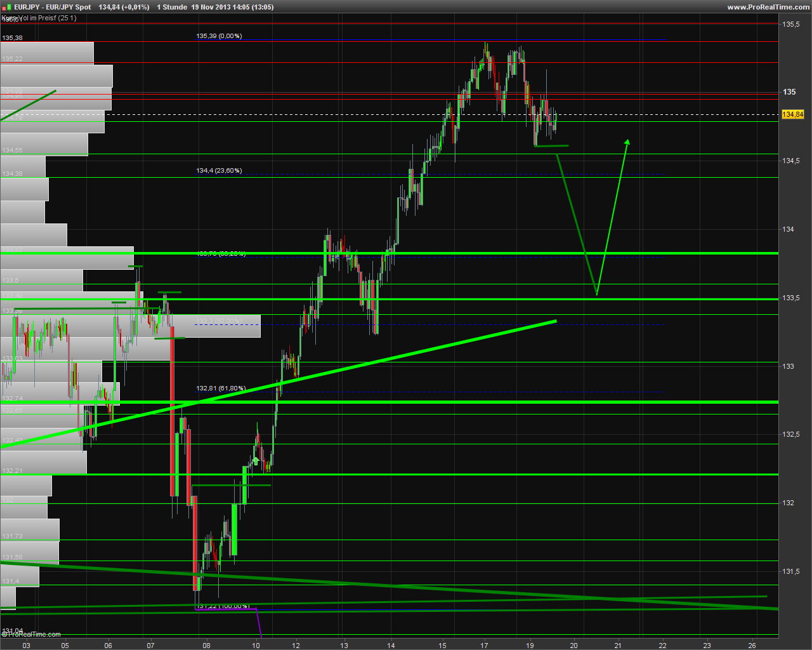Click date label 03 on time axis
Screen dimensions: 812x650
tap(26, 645)
